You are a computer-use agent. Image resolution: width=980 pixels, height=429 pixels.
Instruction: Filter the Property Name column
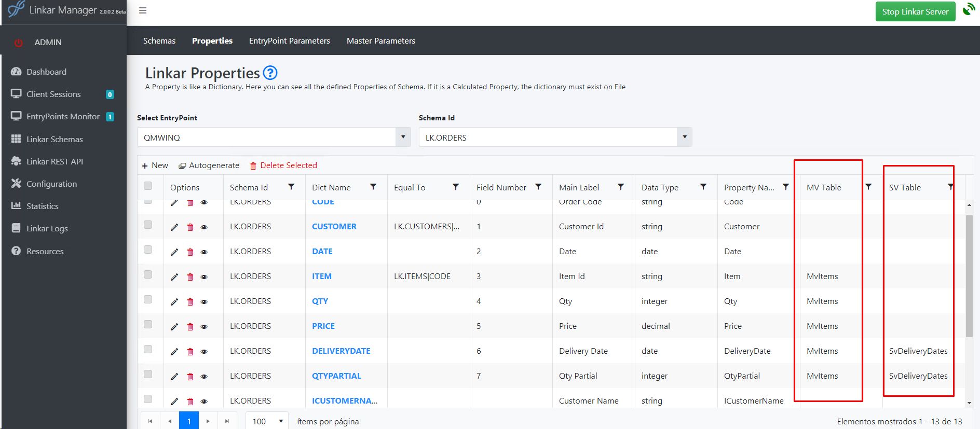pyautogui.click(x=786, y=187)
